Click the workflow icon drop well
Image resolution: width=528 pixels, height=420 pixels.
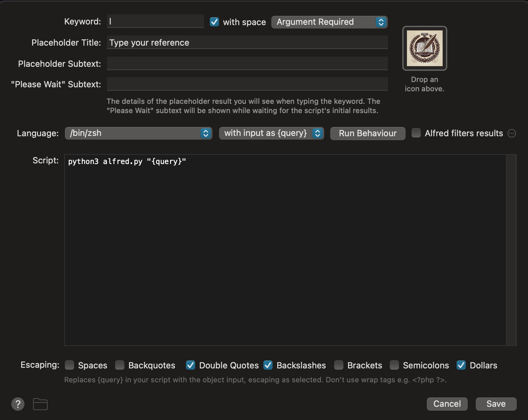424,48
